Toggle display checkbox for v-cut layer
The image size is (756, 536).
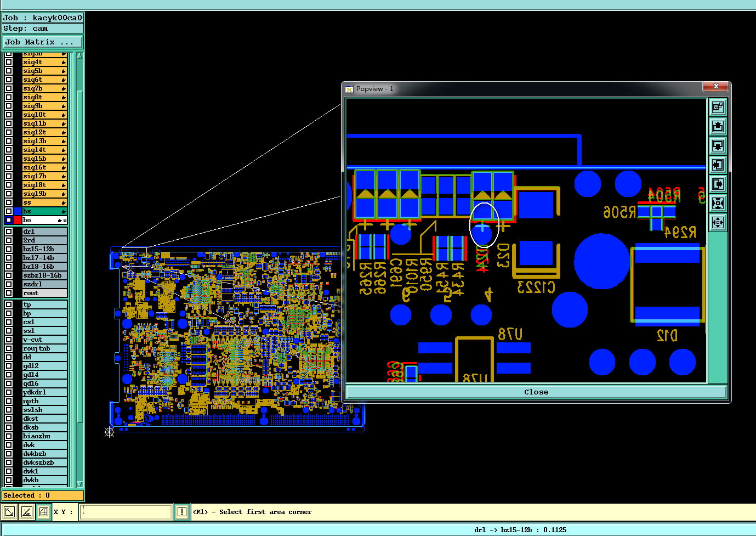tap(9, 340)
